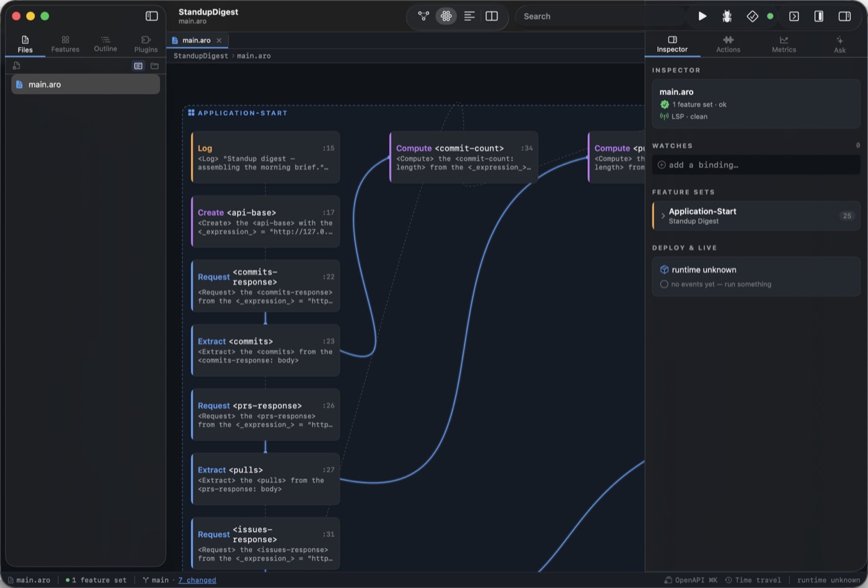Screen dimensions: 868x588
Task: Switch to the Metrics tab
Action: pyautogui.click(x=784, y=44)
